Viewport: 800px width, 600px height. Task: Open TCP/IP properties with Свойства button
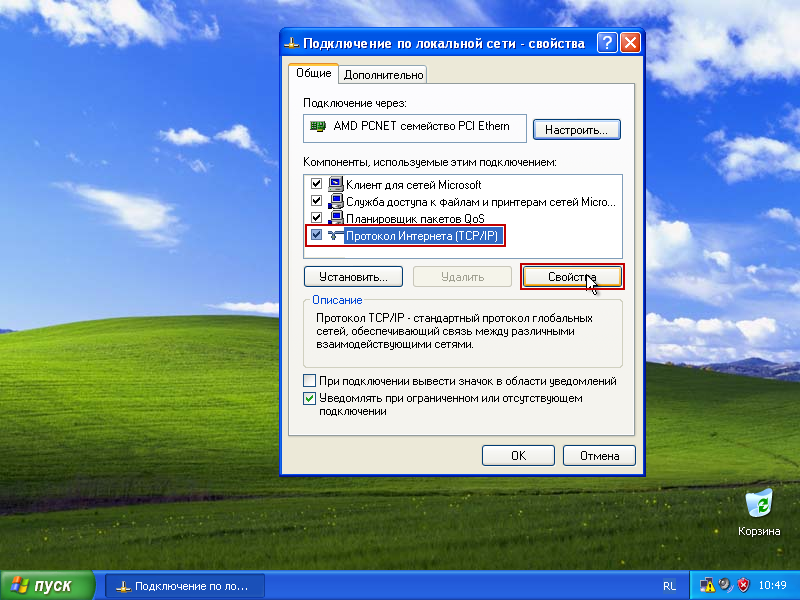(572, 277)
